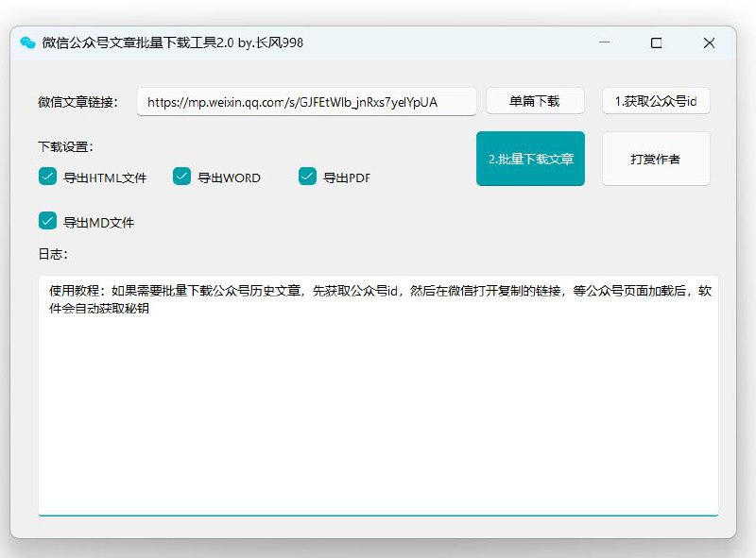Start batch download with 2.批量下载文章
This screenshot has height=558, width=756.
pyautogui.click(x=530, y=159)
